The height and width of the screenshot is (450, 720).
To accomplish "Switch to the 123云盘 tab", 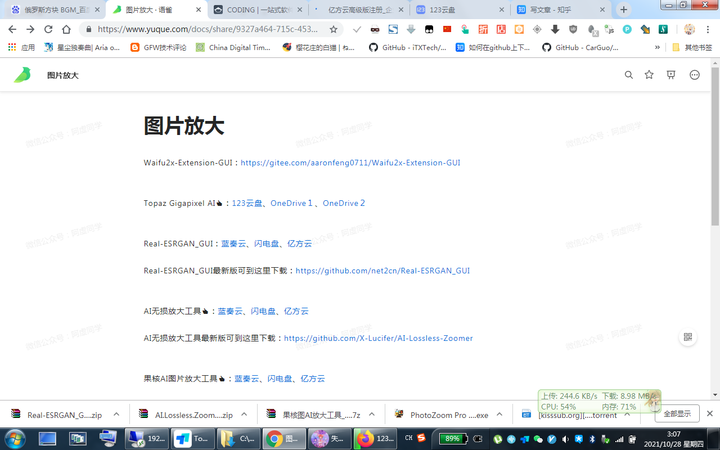I will tap(460, 10).
